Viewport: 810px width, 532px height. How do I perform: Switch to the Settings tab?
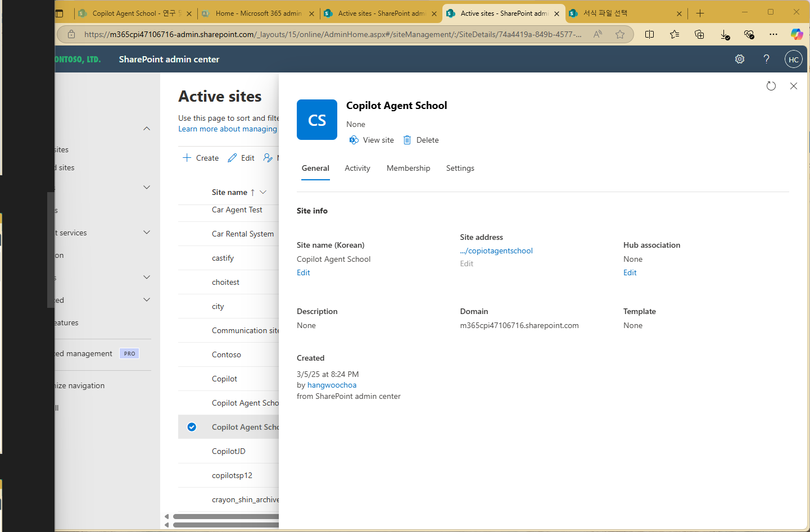click(460, 168)
